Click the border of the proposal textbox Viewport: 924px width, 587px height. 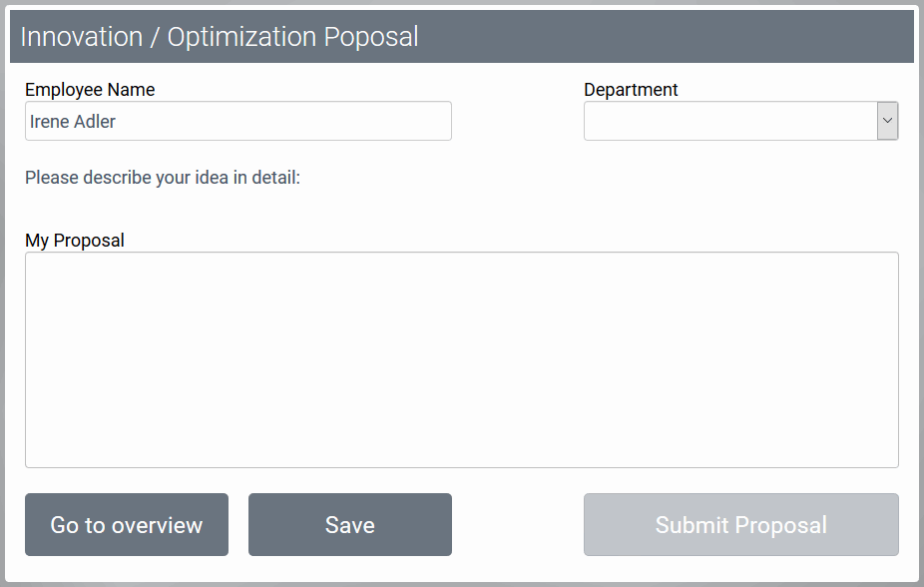[461, 254]
